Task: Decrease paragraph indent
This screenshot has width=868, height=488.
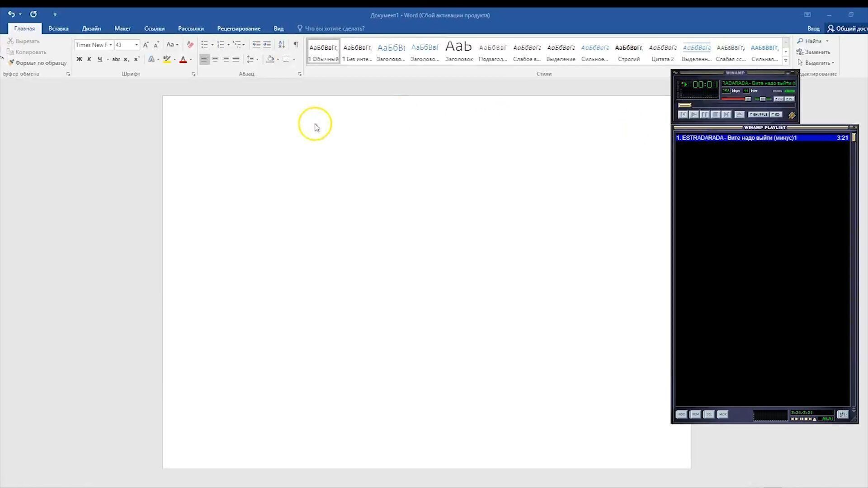Action: point(256,45)
